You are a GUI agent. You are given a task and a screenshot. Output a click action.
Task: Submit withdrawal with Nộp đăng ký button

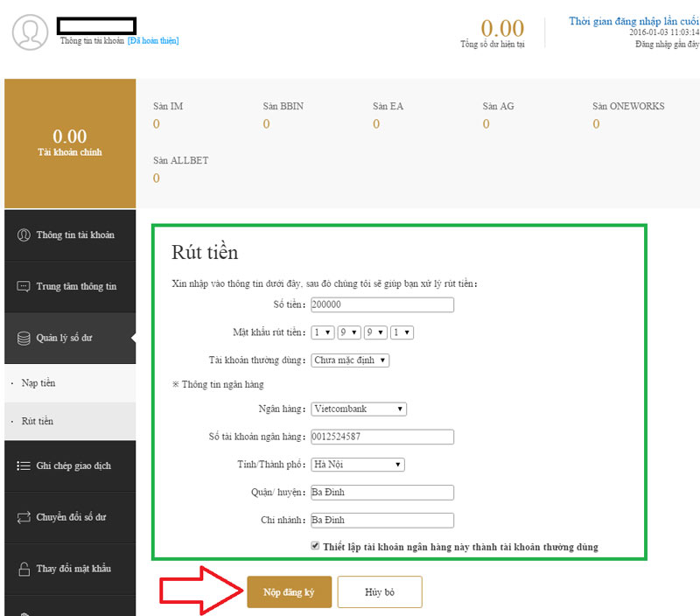click(289, 591)
